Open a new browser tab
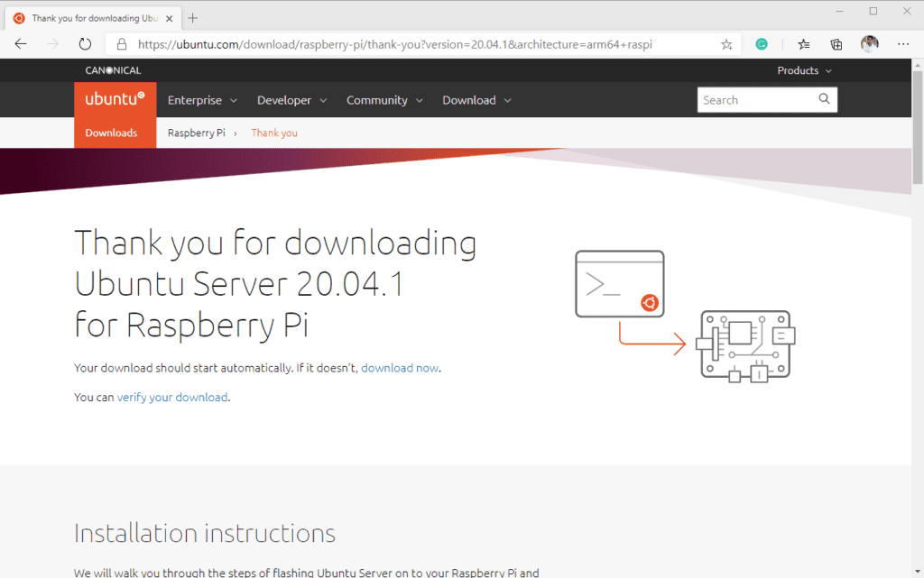The width and height of the screenshot is (924, 578). pyautogui.click(x=193, y=18)
